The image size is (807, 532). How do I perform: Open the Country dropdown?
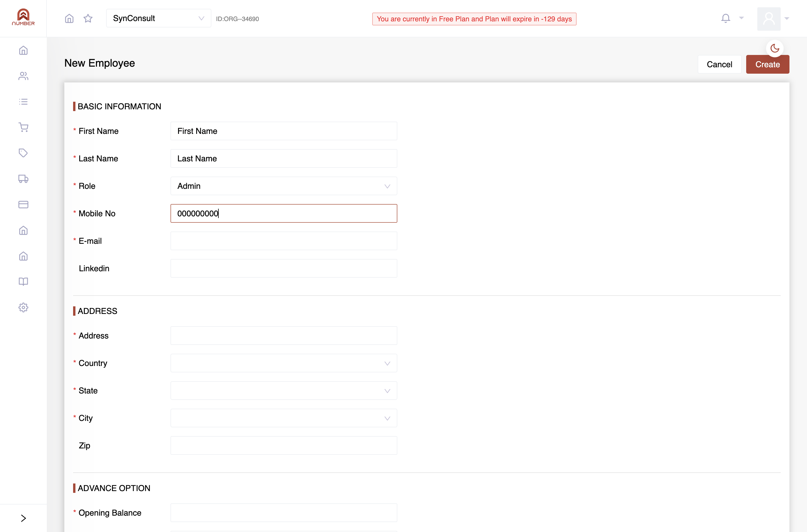tap(284, 363)
